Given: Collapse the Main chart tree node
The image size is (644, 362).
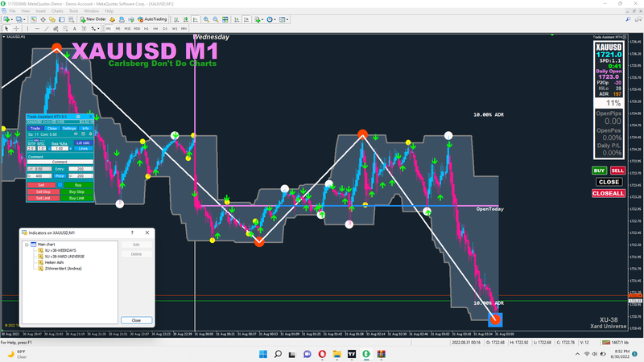Looking at the screenshot, I should (x=27, y=245).
